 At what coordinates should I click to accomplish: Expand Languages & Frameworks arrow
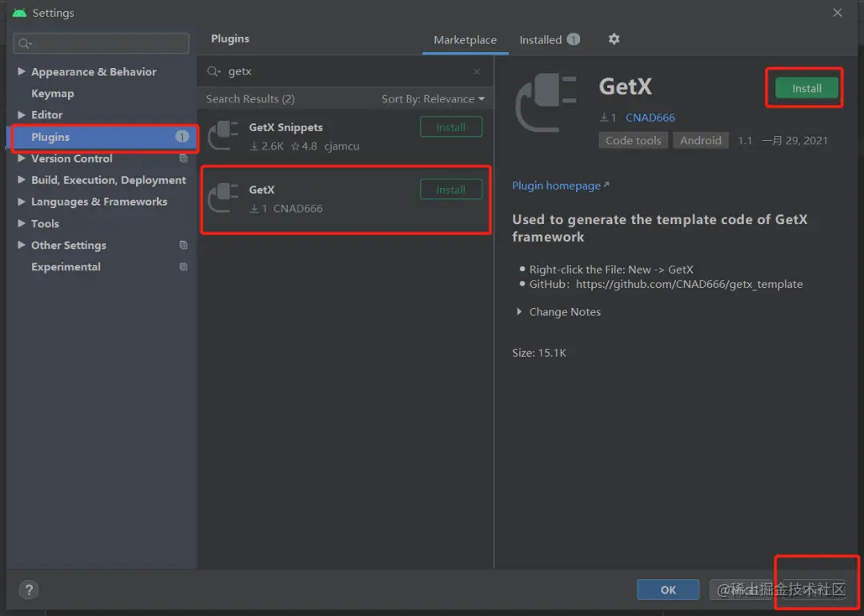(21, 202)
